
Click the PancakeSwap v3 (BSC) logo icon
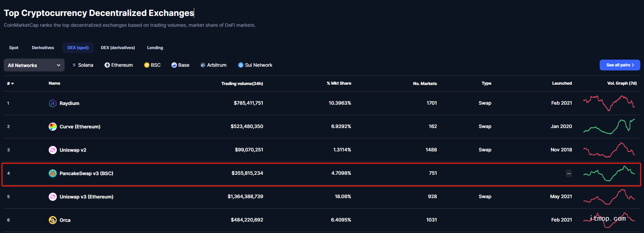tap(52, 173)
